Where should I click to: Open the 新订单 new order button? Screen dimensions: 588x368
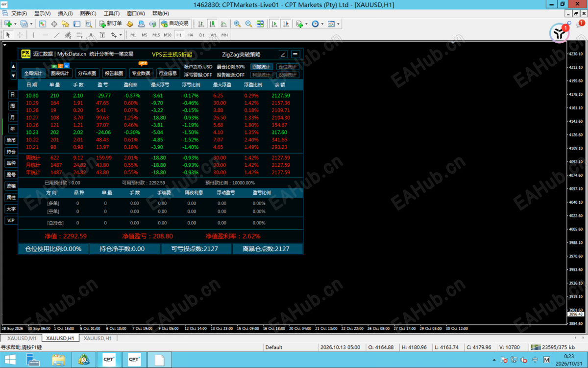click(110, 24)
